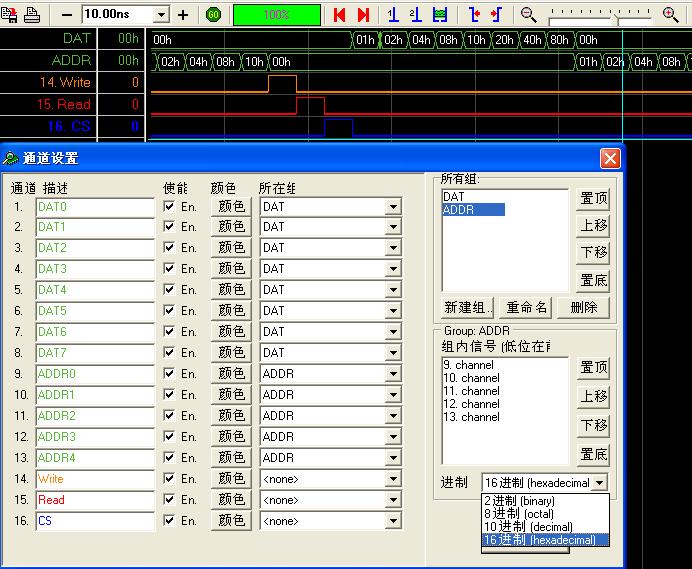
Task: Click the green GO start capture icon
Action: [214, 15]
